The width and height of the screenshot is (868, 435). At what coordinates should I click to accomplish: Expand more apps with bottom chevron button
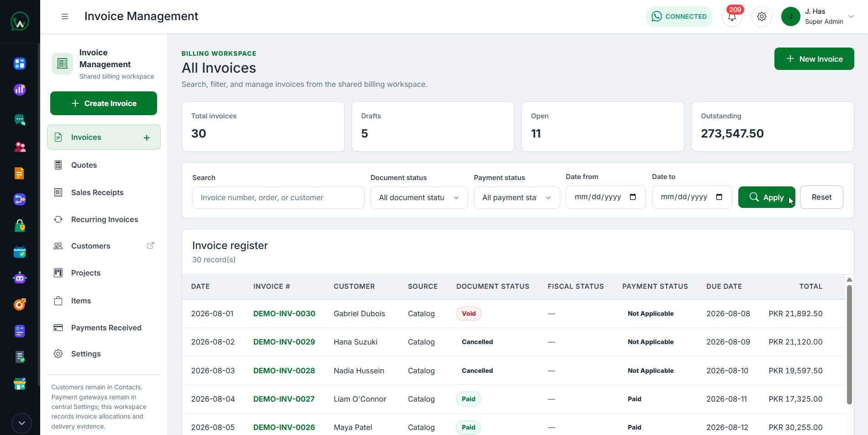tap(21, 423)
